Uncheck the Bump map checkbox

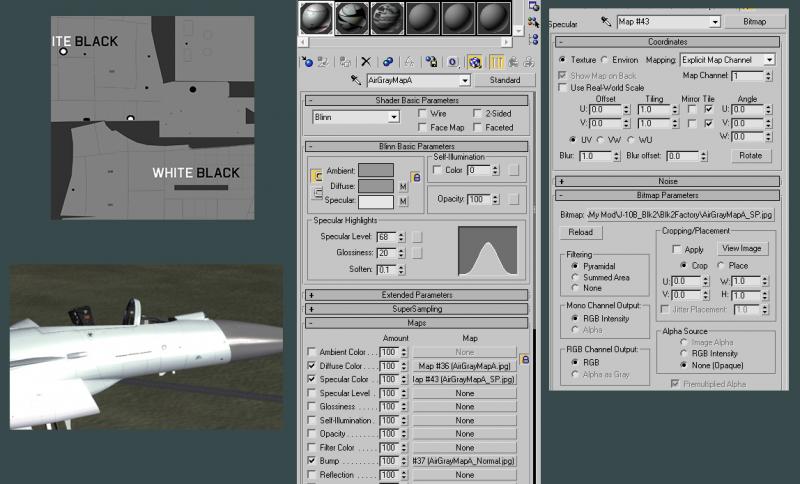pyautogui.click(x=311, y=461)
